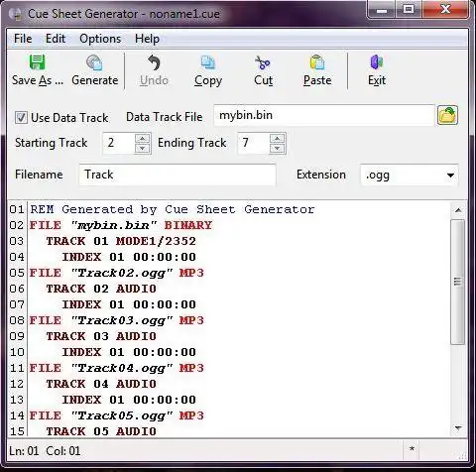Screen dimensions: 476x472
Task: Click the TRACK 03 AUDIO line
Action: point(101,336)
